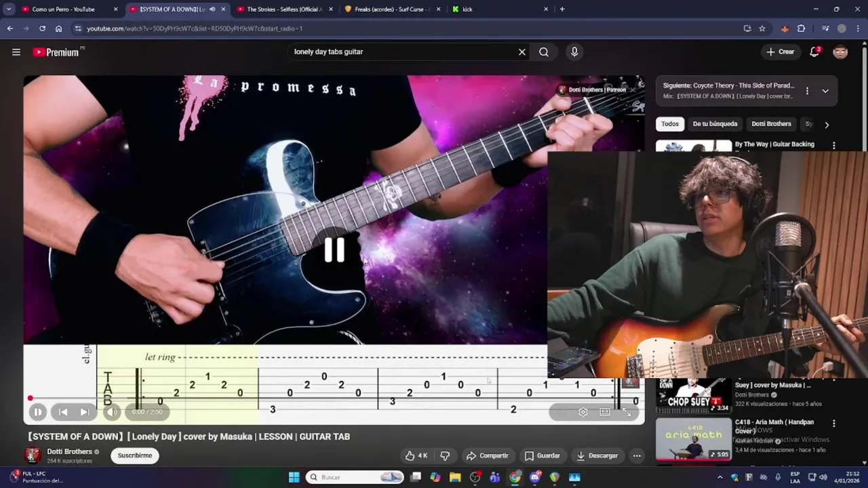Open the media controls icon in the toolbar
Viewport: 868px width, 488px height.
[825, 28]
